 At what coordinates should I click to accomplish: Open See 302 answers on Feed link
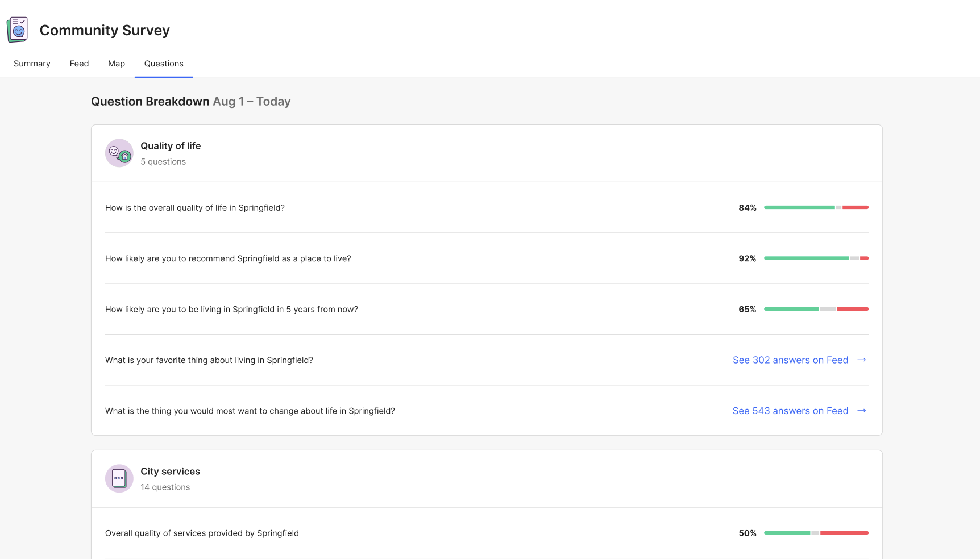790,360
